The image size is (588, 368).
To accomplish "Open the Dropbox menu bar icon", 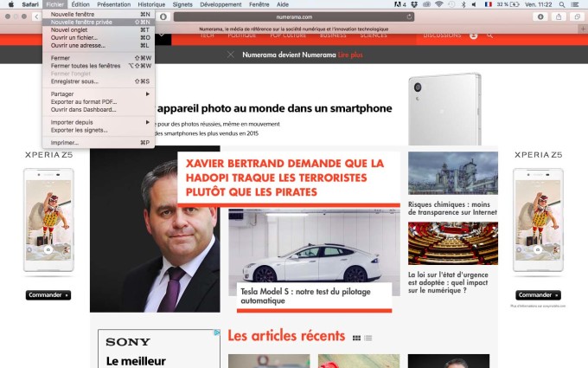I will click(414, 4).
